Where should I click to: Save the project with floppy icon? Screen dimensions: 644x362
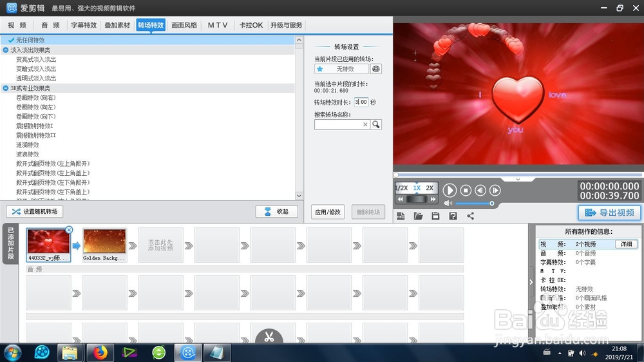pos(436,216)
